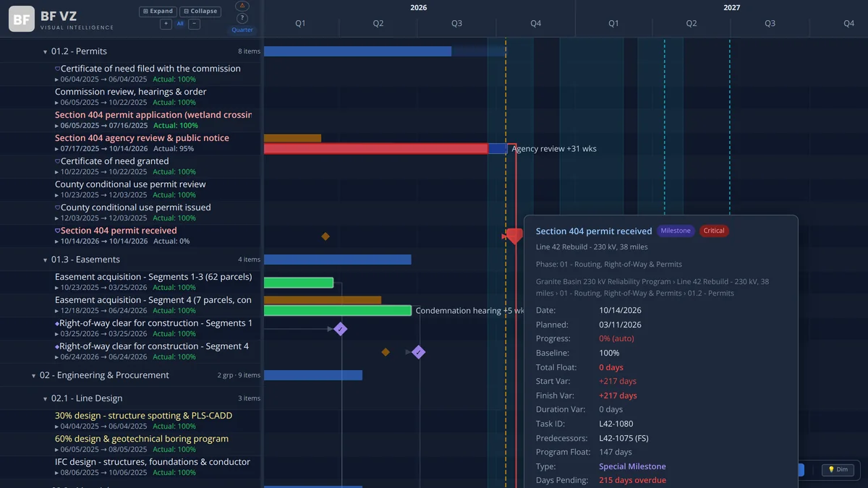Viewport: 868px width, 488px height.
Task: Click the blue 01.2 Permits summary bar
Action: (x=357, y=51)
